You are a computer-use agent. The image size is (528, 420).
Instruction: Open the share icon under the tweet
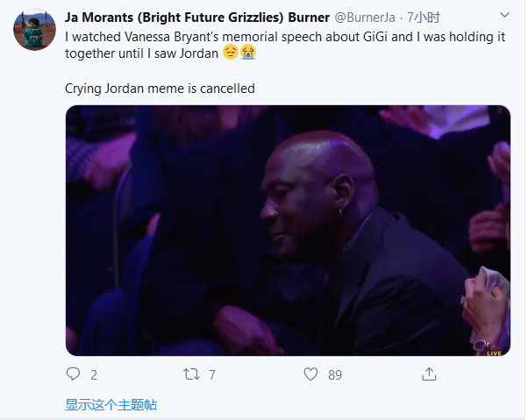(x=429, y=374)
